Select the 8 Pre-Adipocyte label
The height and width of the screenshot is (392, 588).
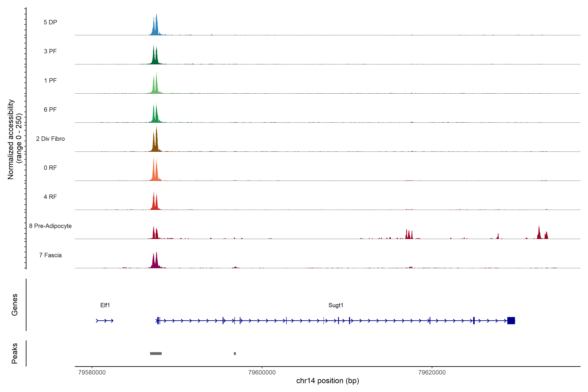click(50, 226)
